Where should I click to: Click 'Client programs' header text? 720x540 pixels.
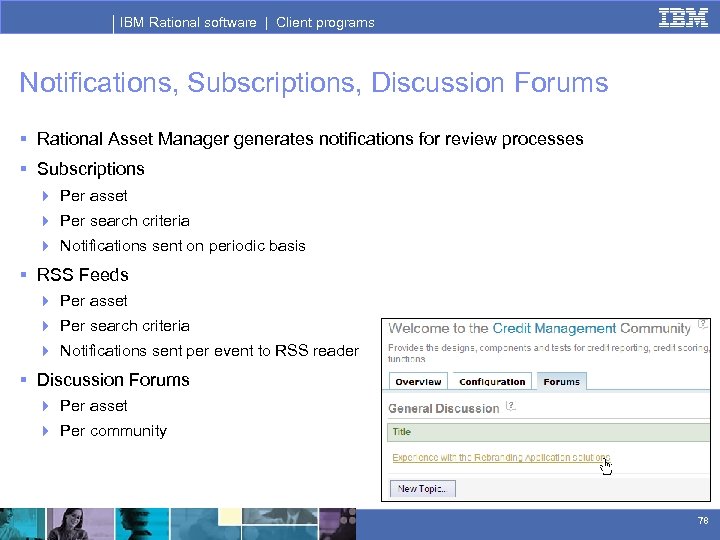(325, 22)
